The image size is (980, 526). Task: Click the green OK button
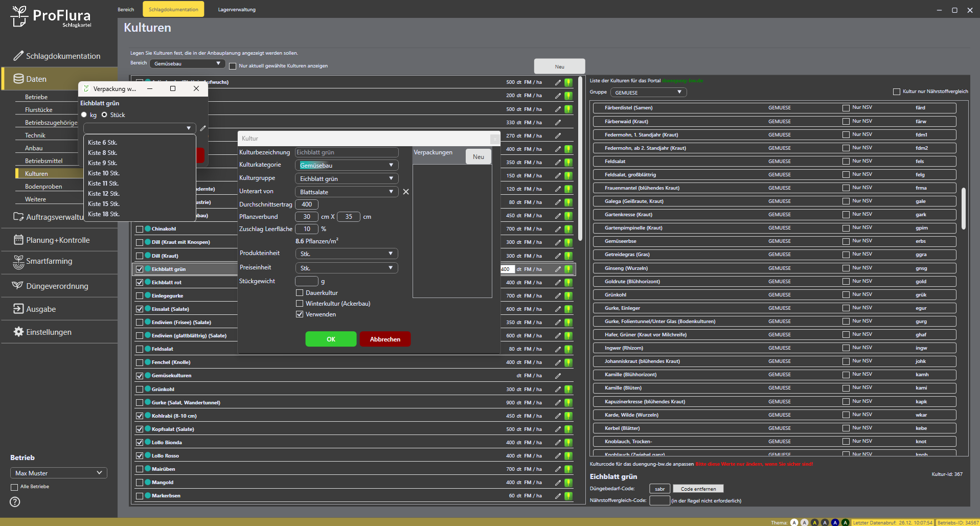[x=331, y=339]
